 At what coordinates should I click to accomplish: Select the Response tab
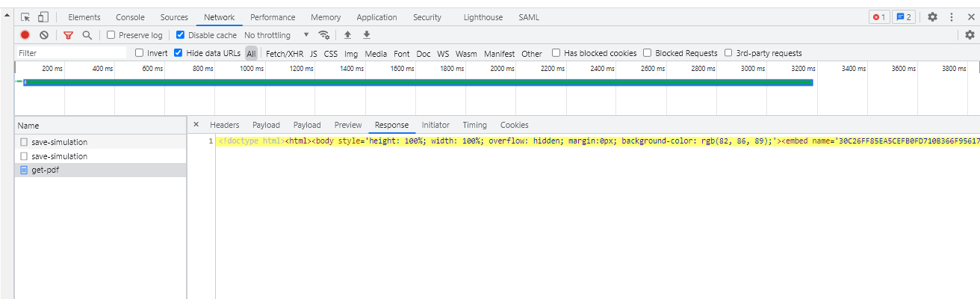pyautogui.click(x=392, y=125)
